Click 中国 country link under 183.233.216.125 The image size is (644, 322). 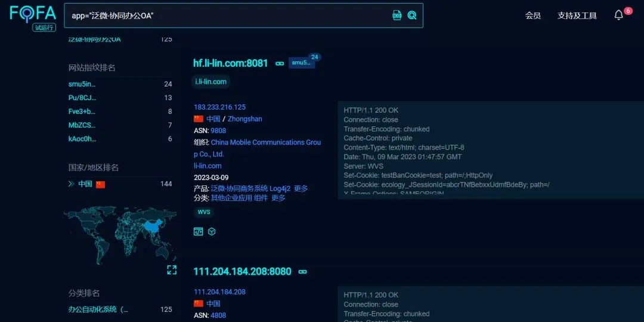pyautogui.click(x=213, y=119)
